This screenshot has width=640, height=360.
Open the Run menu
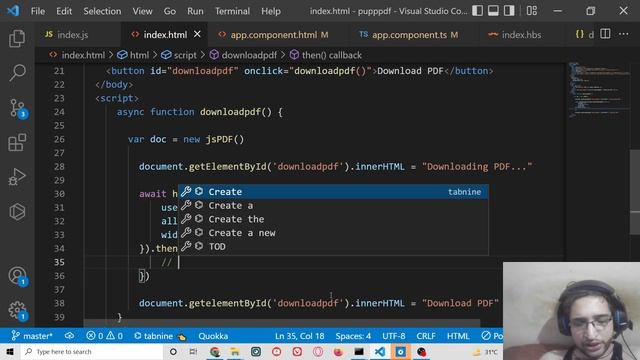pyautogui.click(x=195, y=11)
